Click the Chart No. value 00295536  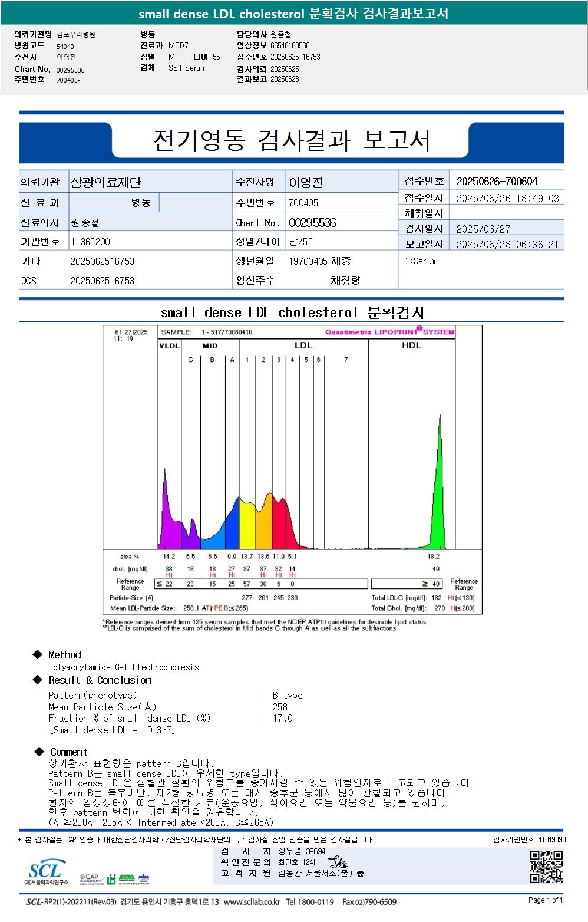(x=312, y=223)
